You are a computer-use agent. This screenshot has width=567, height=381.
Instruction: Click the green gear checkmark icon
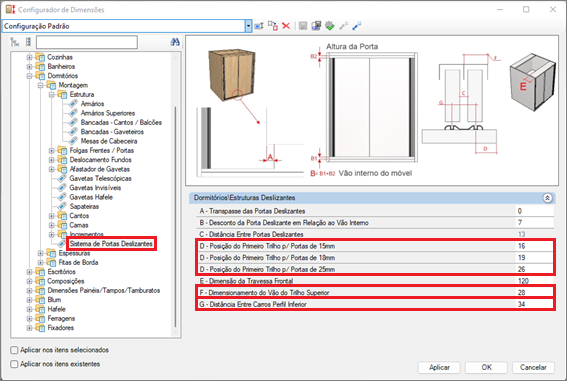pyautogui.click(x=329, y=26)
